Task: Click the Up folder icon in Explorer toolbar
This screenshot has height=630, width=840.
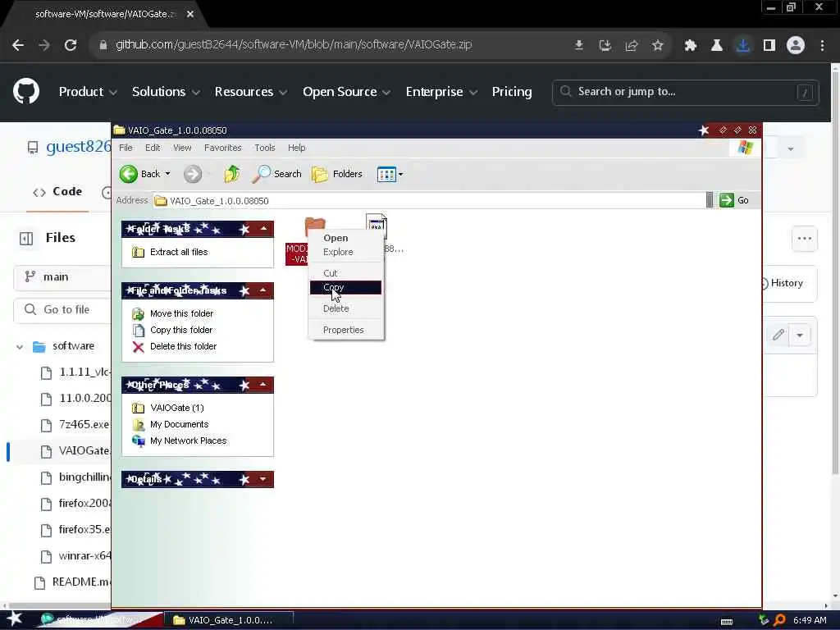Action: (x=232, y=174)
